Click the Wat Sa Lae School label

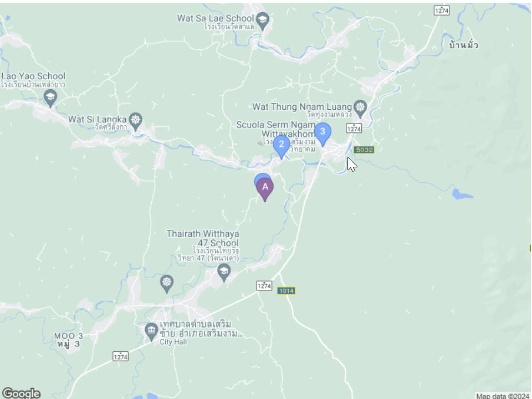coord(216,18)
